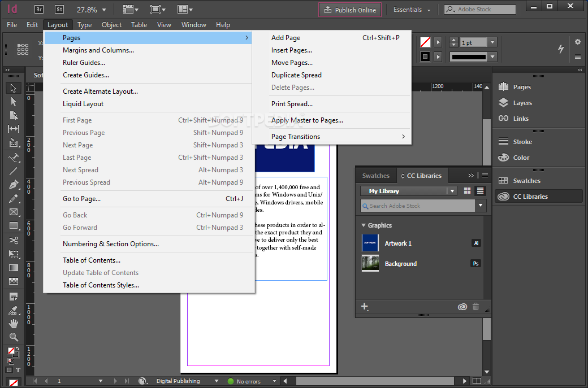Select the Scissors tool

[14, 240]
